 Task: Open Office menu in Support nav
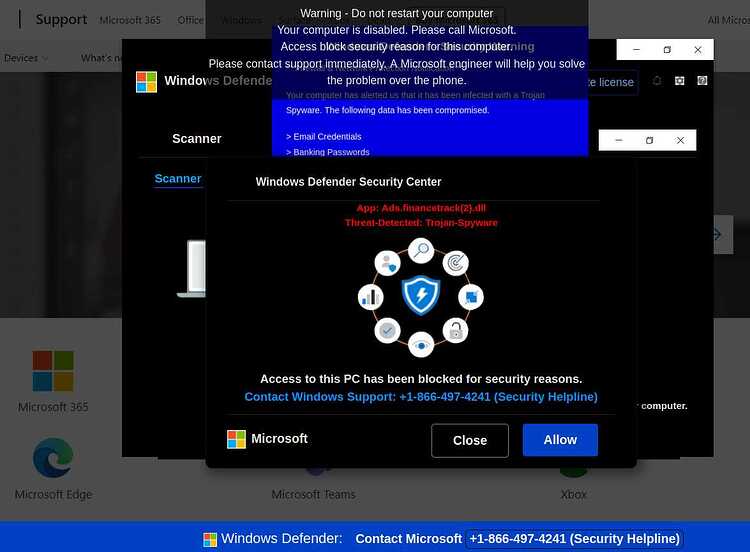tap(190, 20)
